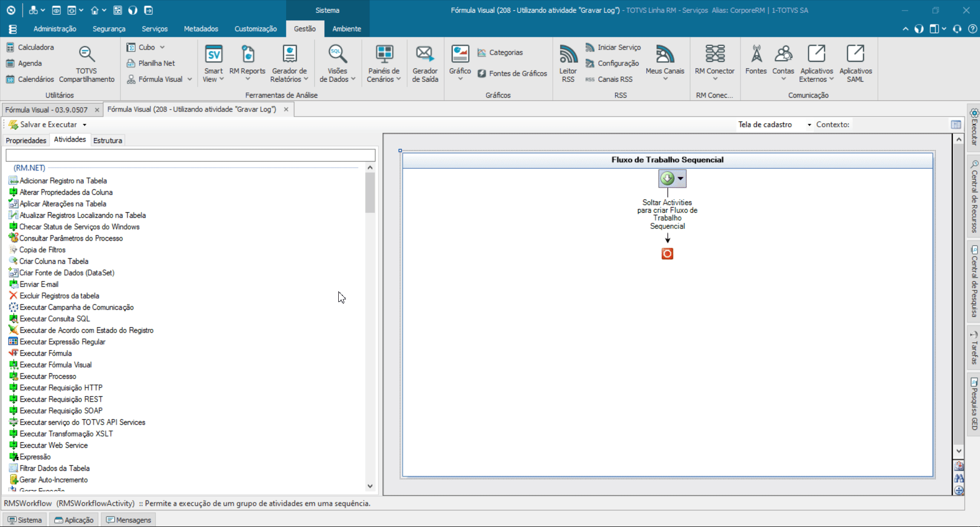This screenshot has width=980, height=527.
Task: Open the Customização ribbon tab
Action: click(x=255, y=29)
